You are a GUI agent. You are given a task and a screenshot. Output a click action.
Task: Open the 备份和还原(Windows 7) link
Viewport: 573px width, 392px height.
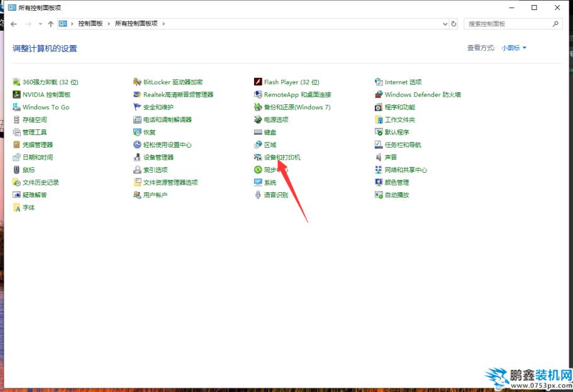click(x=297, y=107)
